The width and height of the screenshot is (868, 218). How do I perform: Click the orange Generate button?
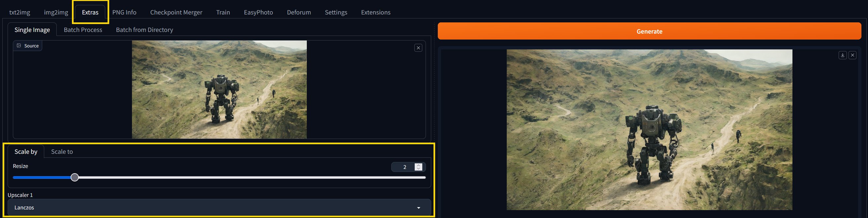pos(649,31)
